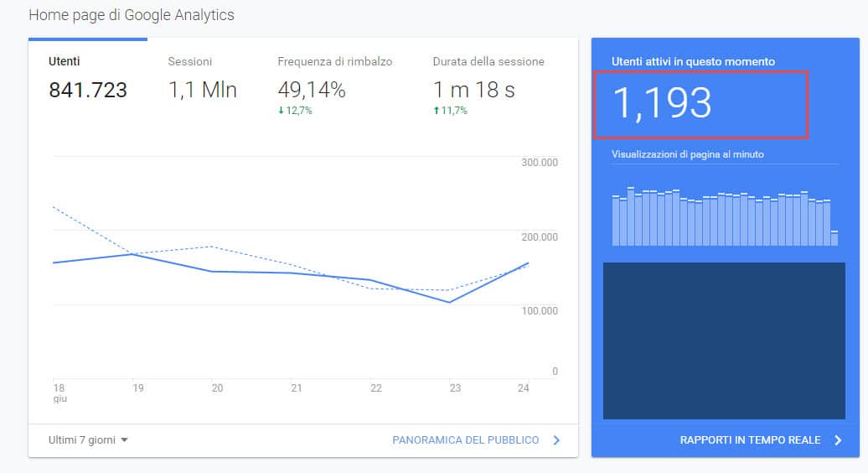Click the 841.723 users value
The width and height of the screenshot is (868, 473).
click(x=88, y=90)
